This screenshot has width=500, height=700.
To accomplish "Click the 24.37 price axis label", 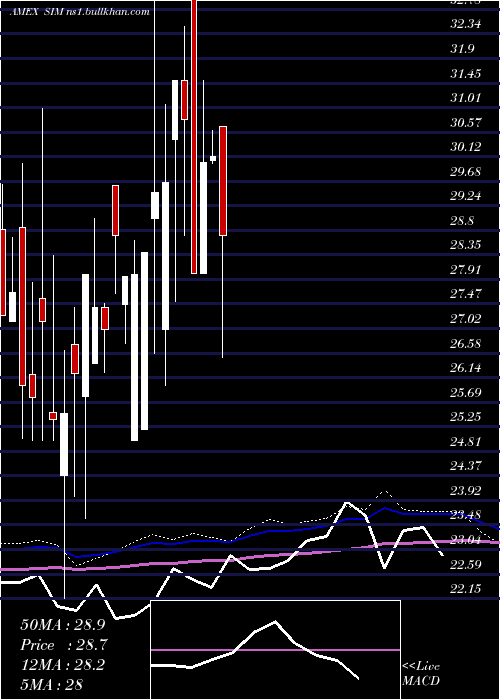I will coord(466,467).
